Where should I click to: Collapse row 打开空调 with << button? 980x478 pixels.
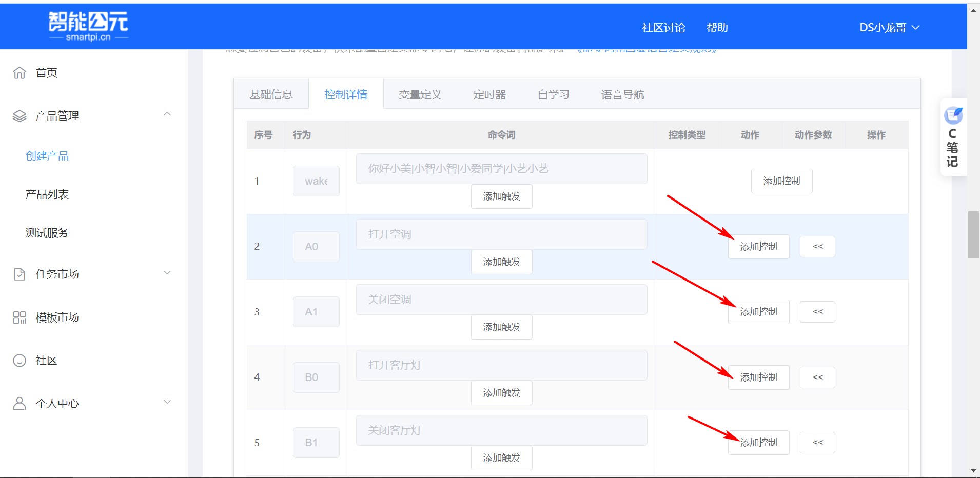tap(817, 247)
